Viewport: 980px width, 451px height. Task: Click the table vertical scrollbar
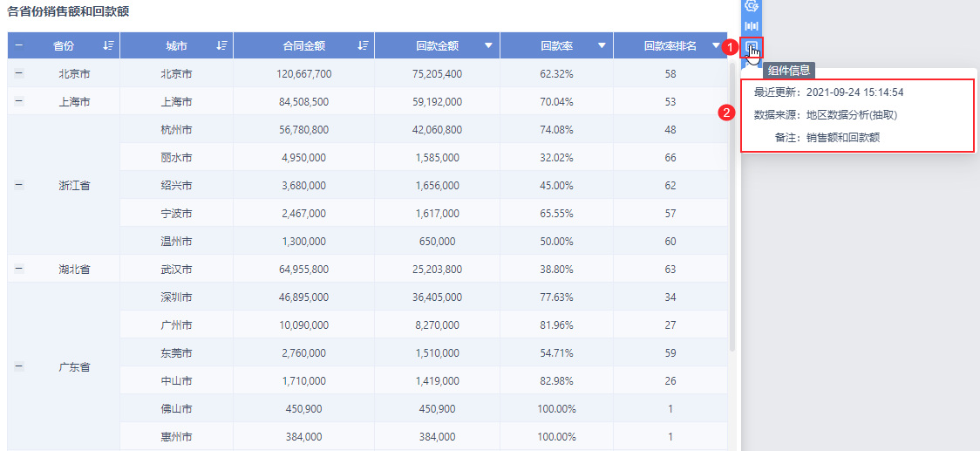[x=732, y=207]
